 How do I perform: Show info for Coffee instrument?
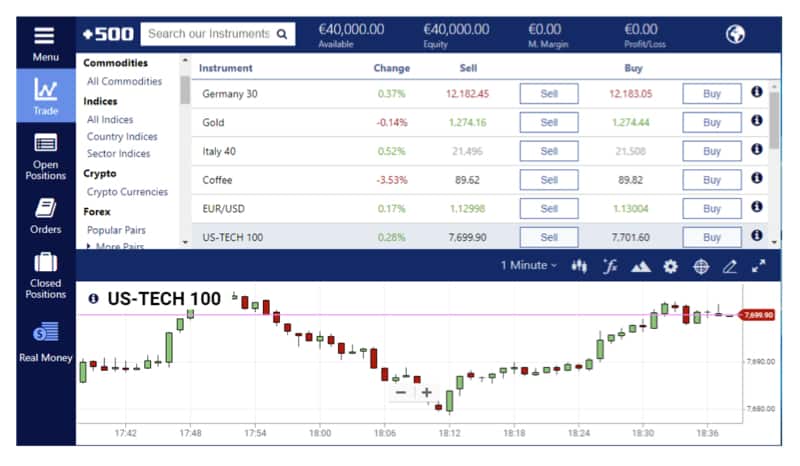(x=757, y=178)
